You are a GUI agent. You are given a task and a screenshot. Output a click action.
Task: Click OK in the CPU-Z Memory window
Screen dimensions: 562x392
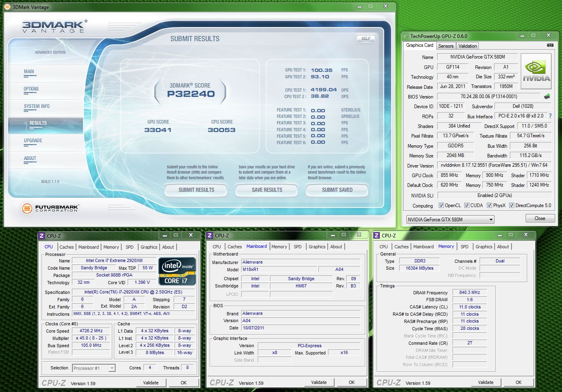click(x=518, y=382)
